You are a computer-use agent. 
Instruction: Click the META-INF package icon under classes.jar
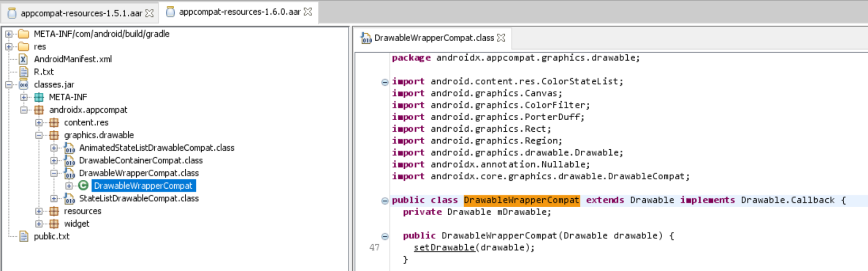coord(39,97)
